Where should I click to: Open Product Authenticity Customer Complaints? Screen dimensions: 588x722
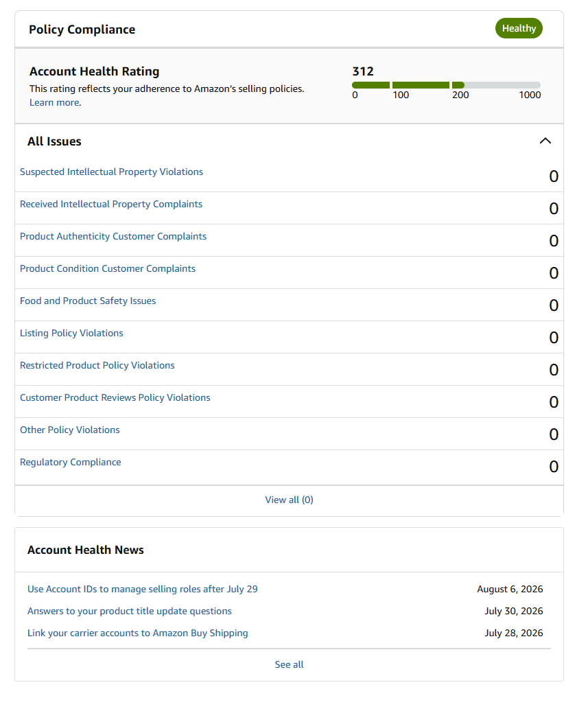[113, 236]
